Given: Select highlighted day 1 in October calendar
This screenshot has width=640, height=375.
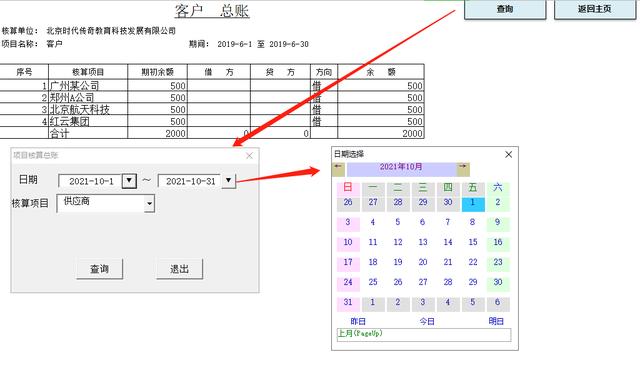Looking at the screenshot, I should point(473,204).
